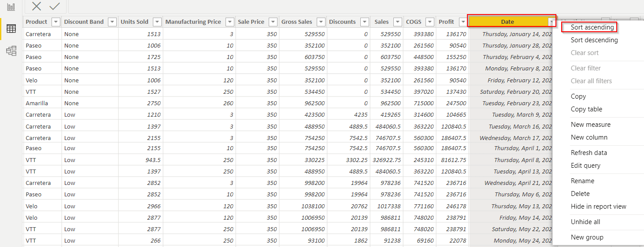Choose Delete in the context menu

(580, 194)
